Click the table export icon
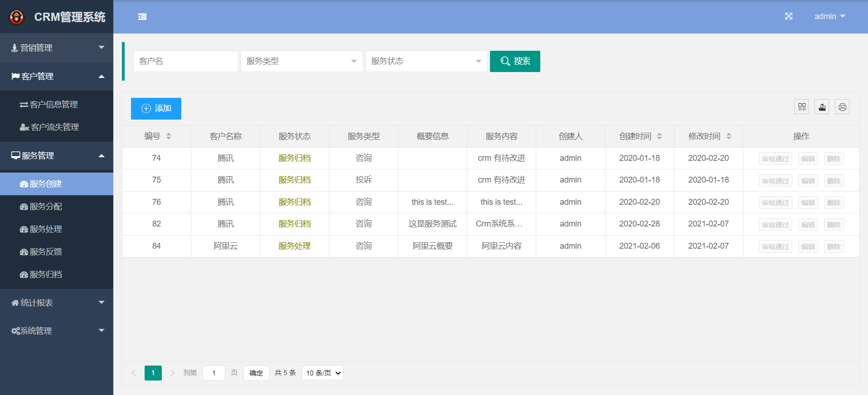This screenshot has width=868, height=395. 822,107
